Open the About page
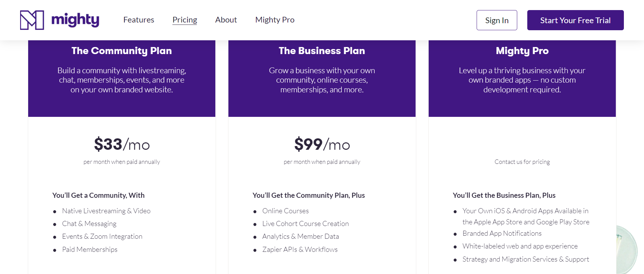Image resolution: width=644 pixels, height=274 pixels. 226,20
